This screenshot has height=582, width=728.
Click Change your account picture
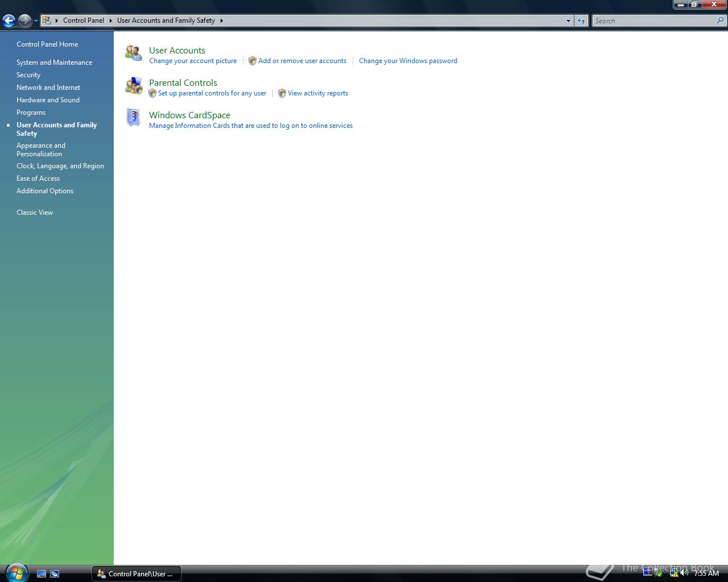pyautogui.click(x=193, y=61)
